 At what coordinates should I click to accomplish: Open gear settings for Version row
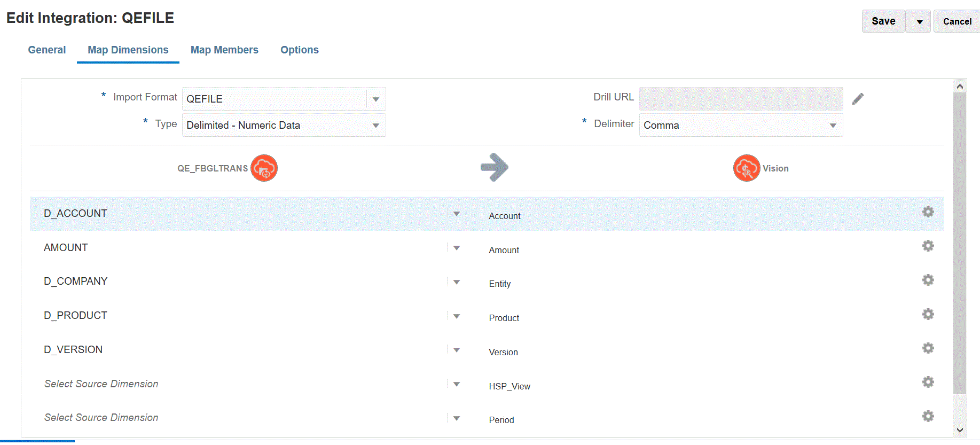click(928, 348)
